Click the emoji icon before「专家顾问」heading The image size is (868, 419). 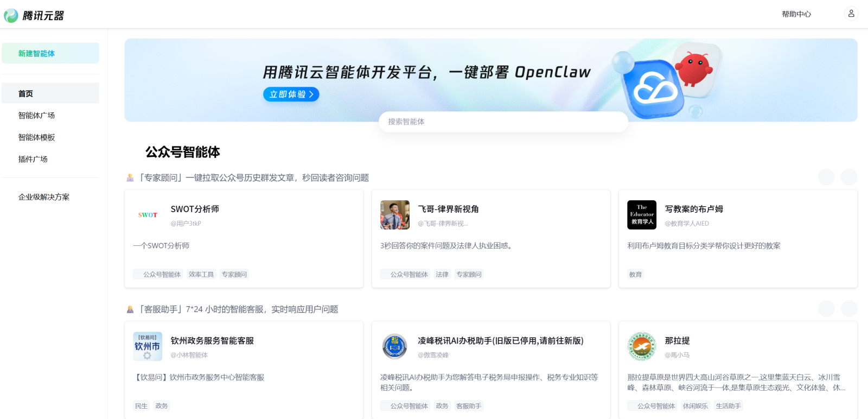[x=130, y=177]
